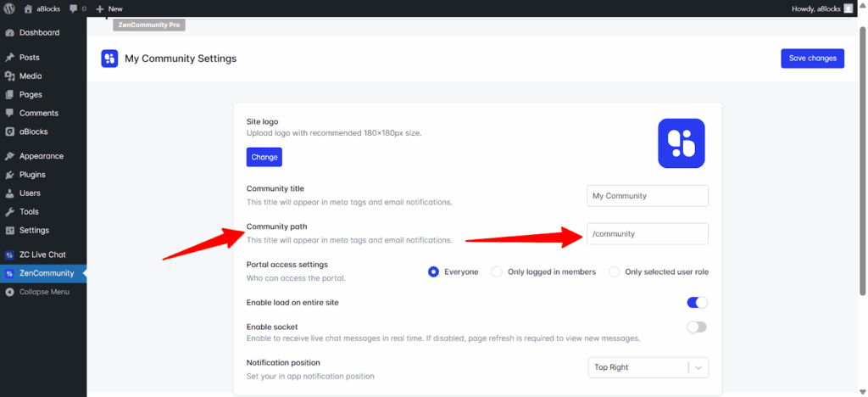Image resolution: width=868 pixels, height=397 pixels.
Task: Click the New link in admin bar
Action: (x=115, y=8)
